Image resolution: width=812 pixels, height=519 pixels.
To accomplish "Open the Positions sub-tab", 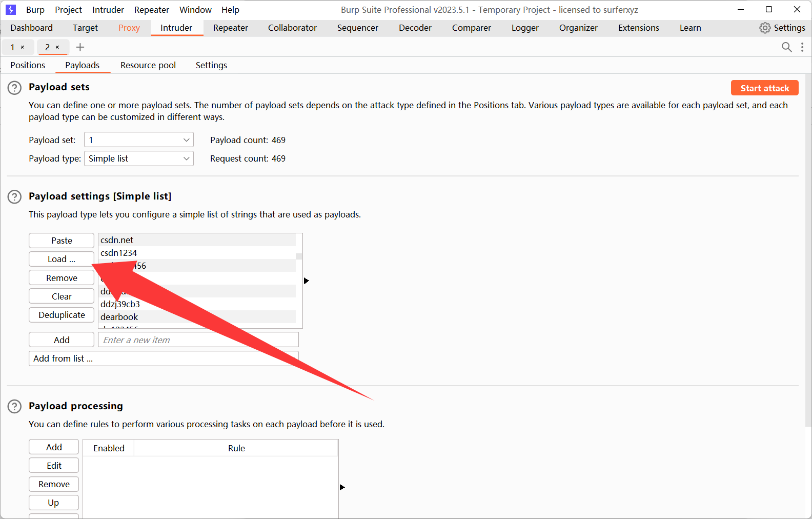I will [x=28, y=65].
